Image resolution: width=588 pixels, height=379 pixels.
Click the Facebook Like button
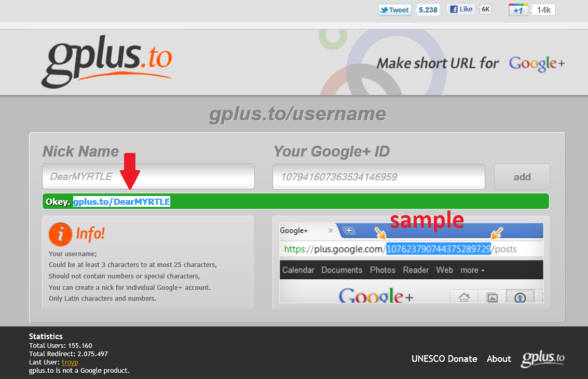click(x=461, y=9)
